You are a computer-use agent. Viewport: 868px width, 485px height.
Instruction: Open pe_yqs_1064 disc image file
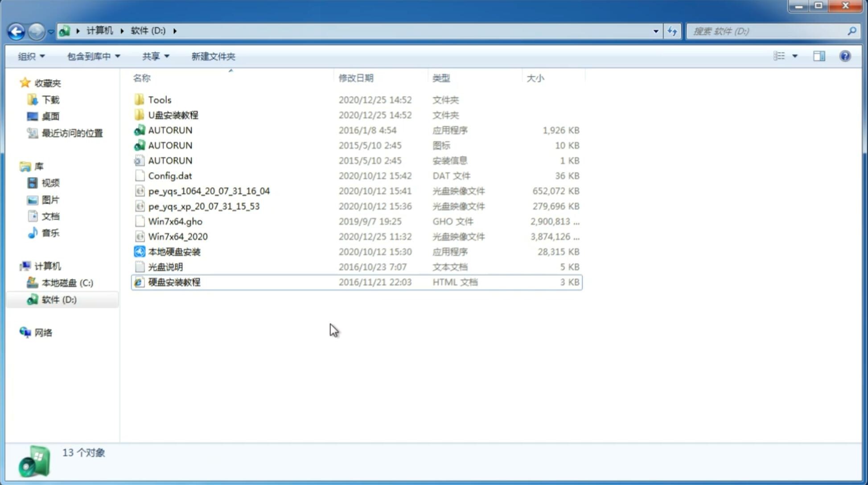click(x=208, y=191)
